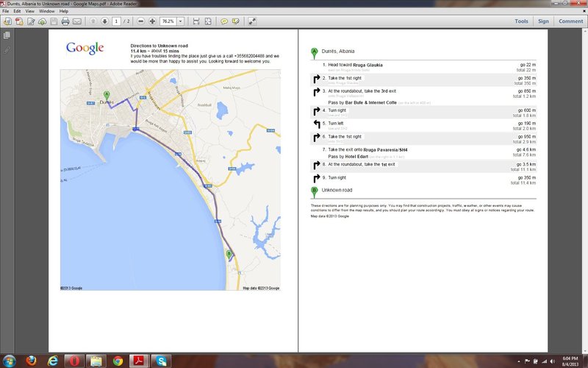Click 'Durrës, Albania' start point text
Image resolution: width=588 pixels, height=368 pixels.
click(338, 52)
